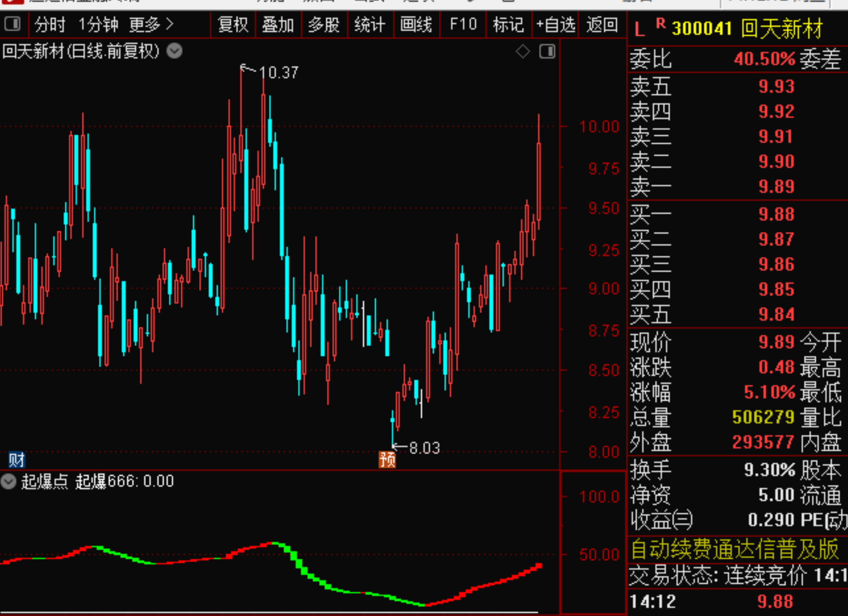Open the 自动续费通达信普及版 renewal link
This screenshot has width=848, height=616.
pyautogui.click(x=733, y=549)
